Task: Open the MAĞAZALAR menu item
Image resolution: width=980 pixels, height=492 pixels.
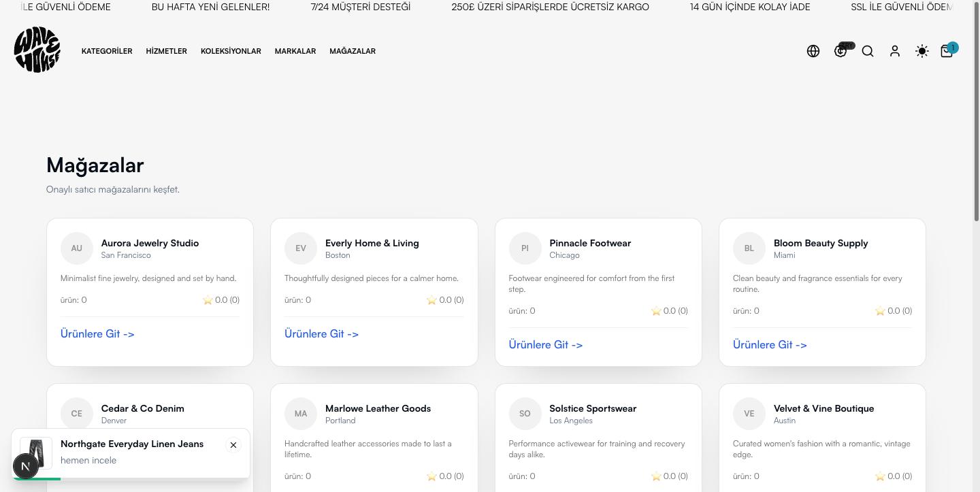Action: pos(353,51)
